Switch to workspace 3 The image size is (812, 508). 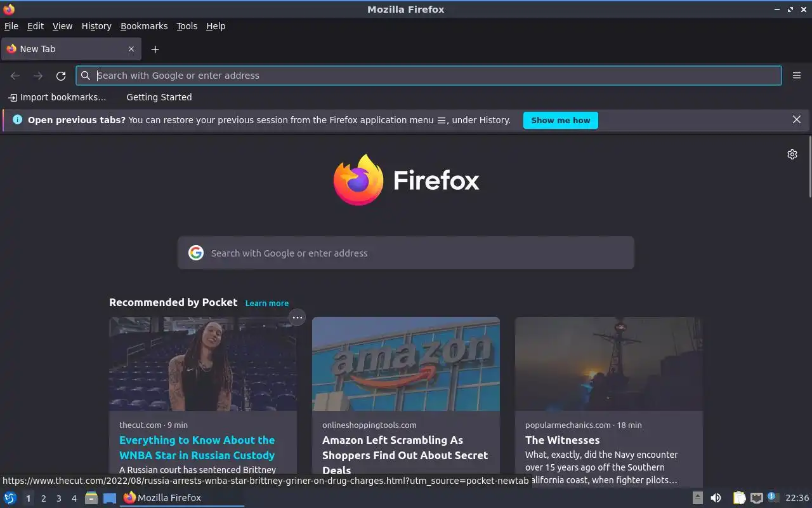pyautogui.click(x=58, y=498)
